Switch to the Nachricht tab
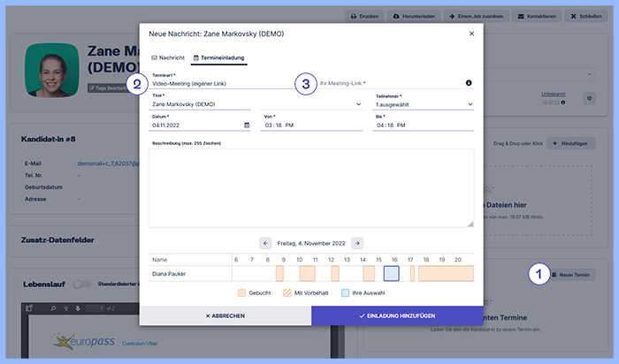Viewport: 619px width, 364px height. (168, 57)
